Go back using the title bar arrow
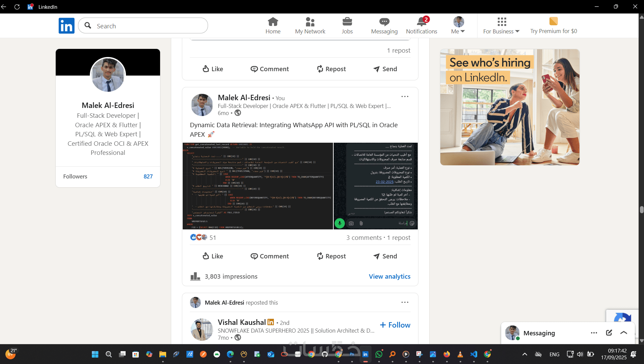This screenshot has height=364, width=644. tap(4, 7)
